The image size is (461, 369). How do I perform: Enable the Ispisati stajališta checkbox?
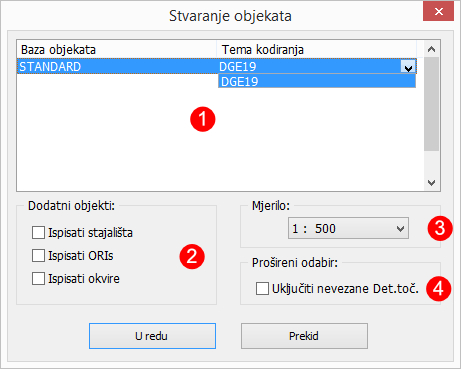38,233
